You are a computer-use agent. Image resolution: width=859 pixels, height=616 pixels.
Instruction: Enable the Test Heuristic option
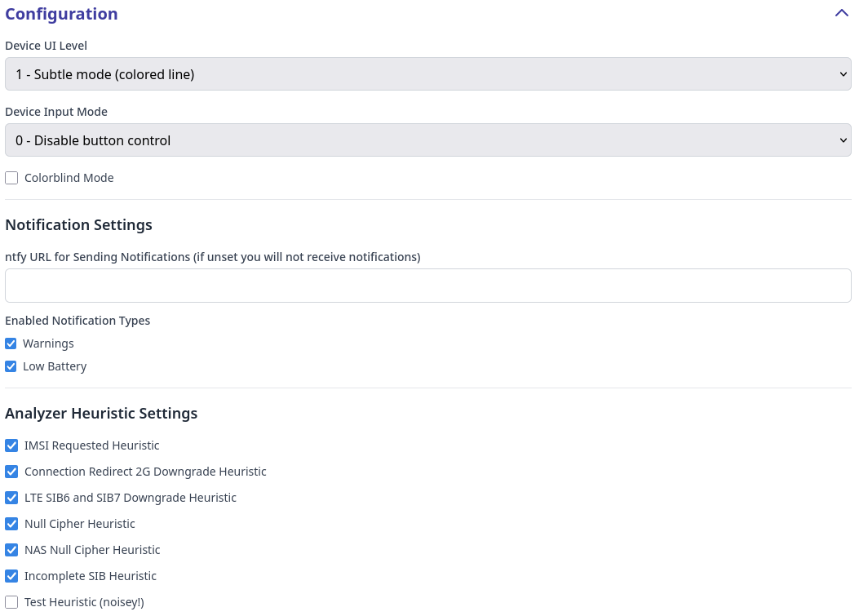[x=11, y=601]
